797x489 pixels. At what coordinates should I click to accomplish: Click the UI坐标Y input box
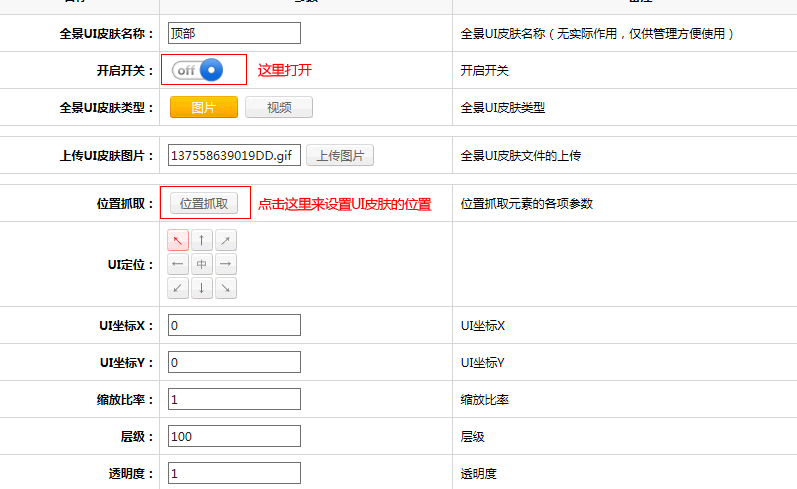click(x=234, y=362)
